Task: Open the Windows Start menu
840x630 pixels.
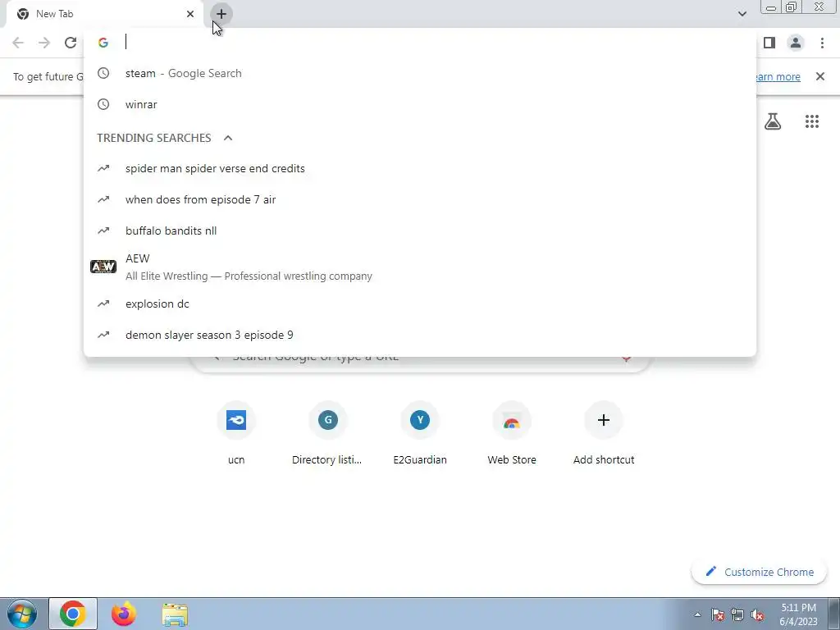Action: tap(22, 614)
